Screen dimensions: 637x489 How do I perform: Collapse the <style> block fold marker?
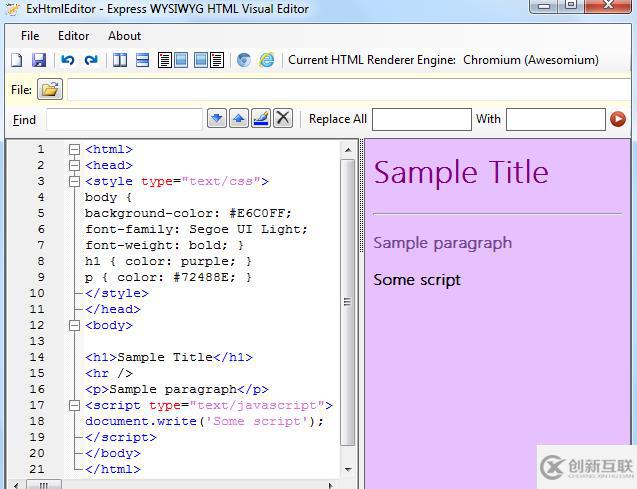point(74,181)
